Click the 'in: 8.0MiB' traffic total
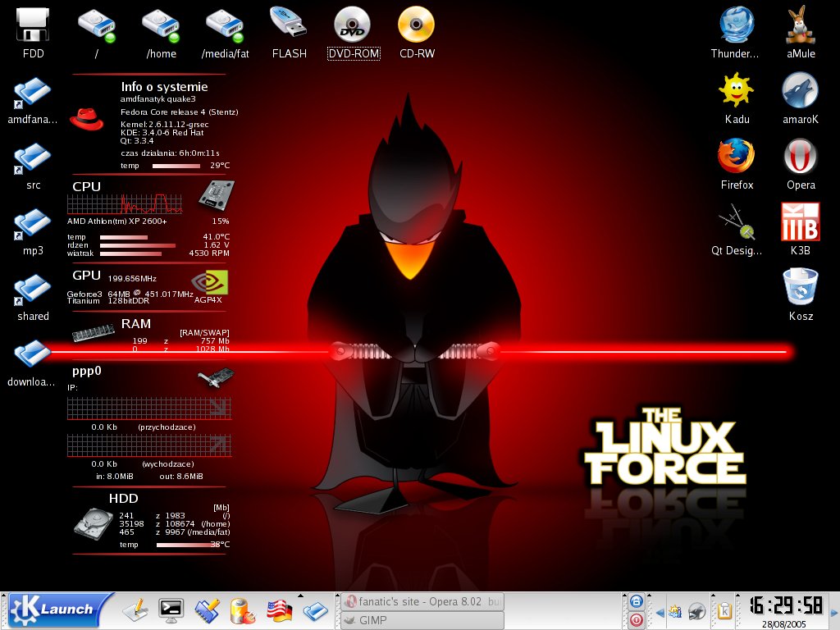Viewport: 840px width, 630px height. pos(115,477)
